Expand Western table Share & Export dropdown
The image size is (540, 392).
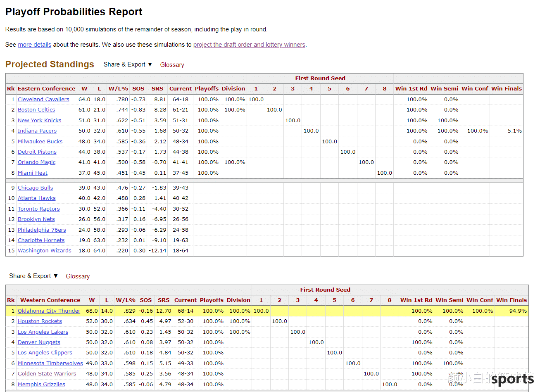pos(33,276)
